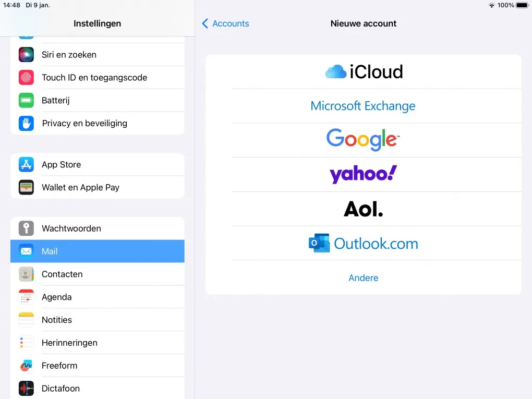The image size is (532, 399).
Task: Tap the Touch ID fingerprint icon
Action: [26, 78]
